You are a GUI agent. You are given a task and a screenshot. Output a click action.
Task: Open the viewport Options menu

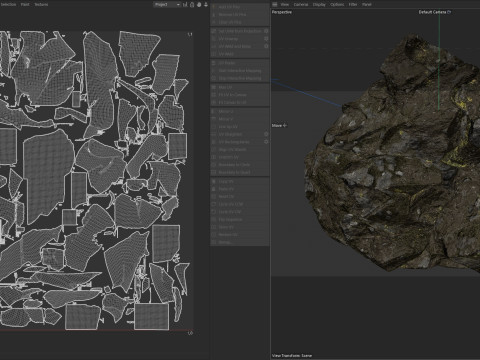tap(337, 4)
